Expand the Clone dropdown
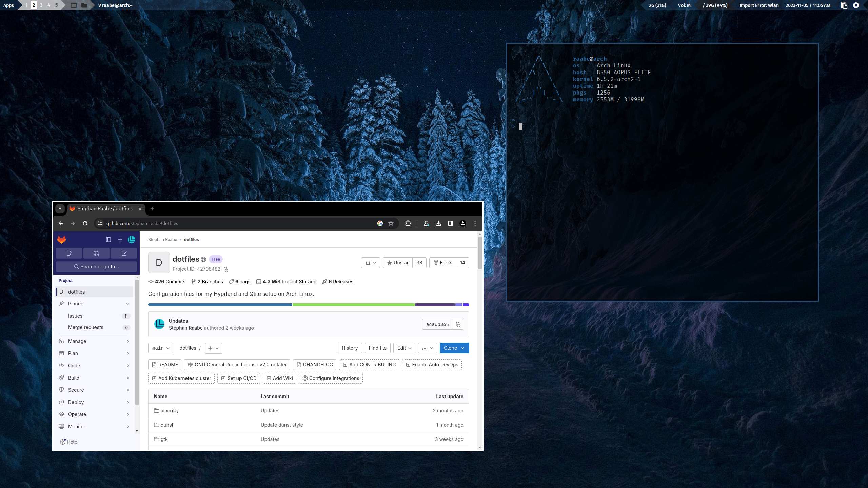The image size is (868, 488). pyautogui.click(x=454, y=348)
